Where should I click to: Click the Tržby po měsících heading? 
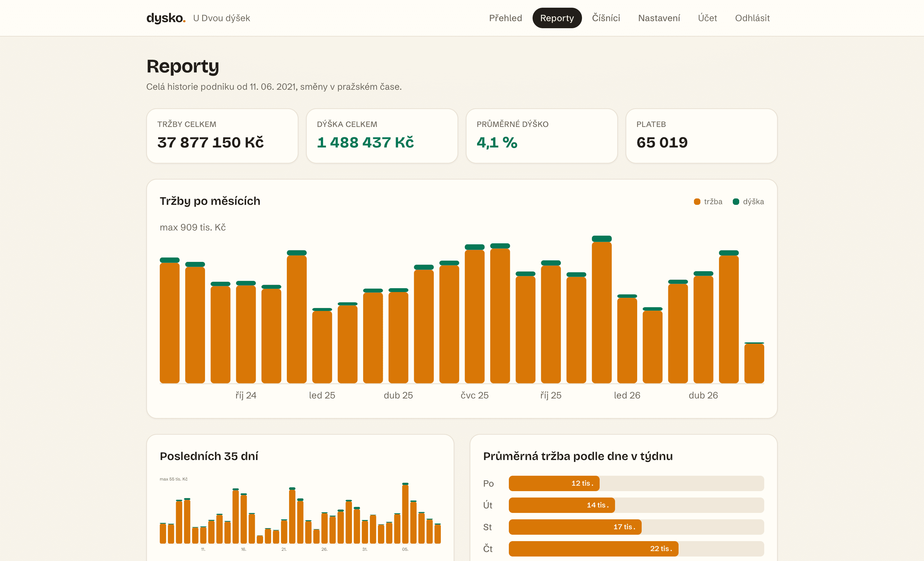210,201
